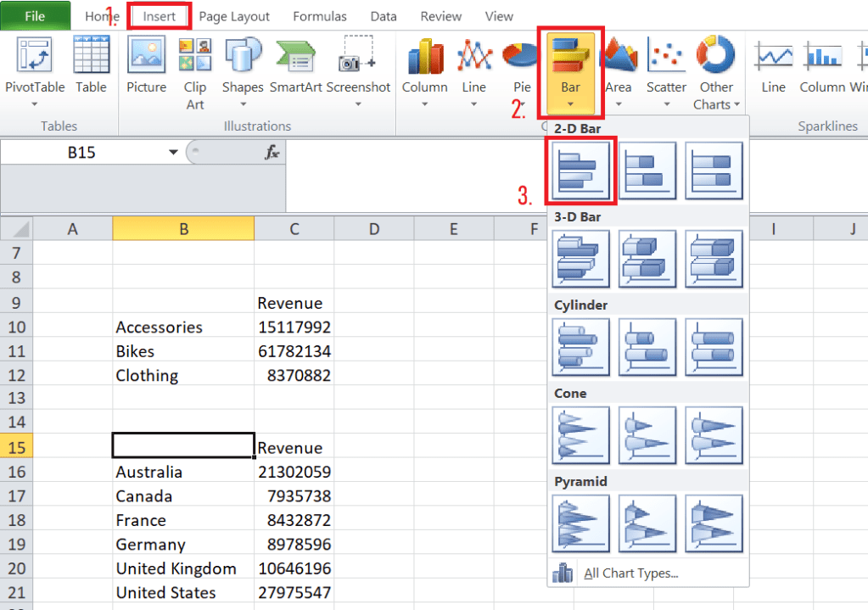868x610 pixels.
Task: Pick the first Cone bar chart option
Action: pos(580,435)
